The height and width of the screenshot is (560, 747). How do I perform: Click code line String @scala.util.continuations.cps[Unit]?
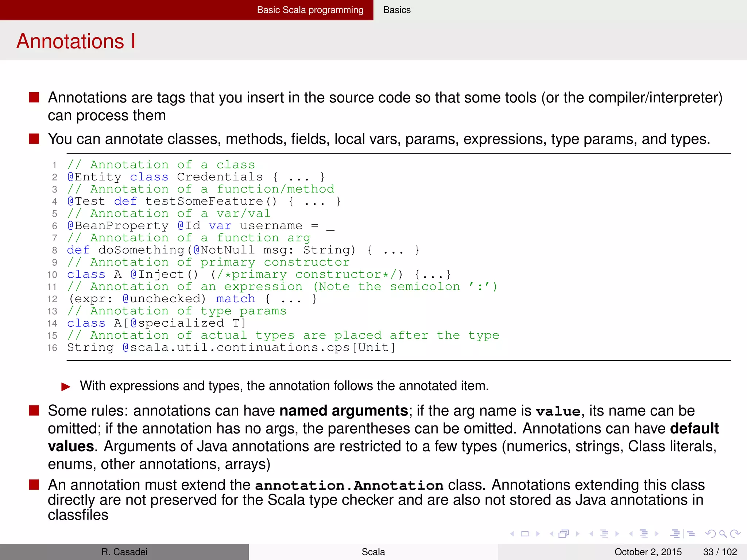(x=231, y=348)
